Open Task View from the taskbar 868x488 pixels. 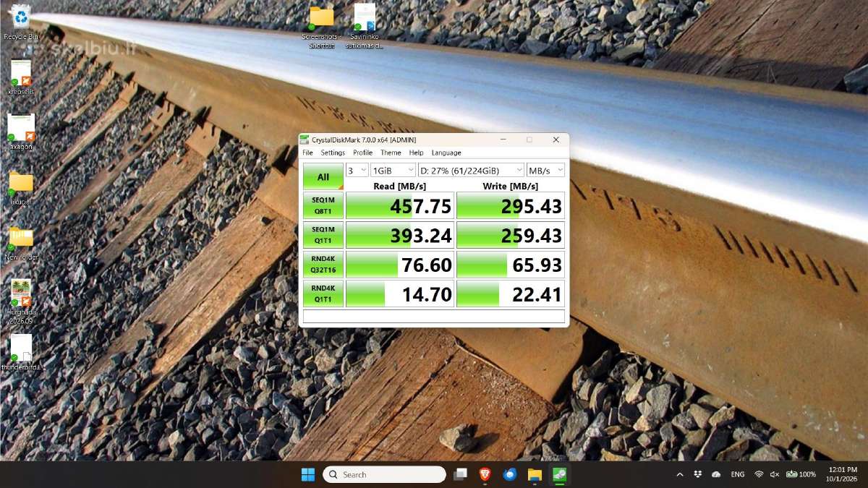click(460, 474)
